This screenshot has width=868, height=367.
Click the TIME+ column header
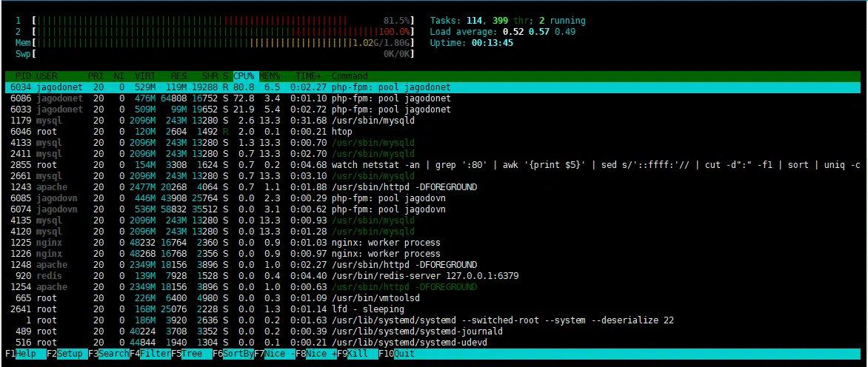point(308,76)
